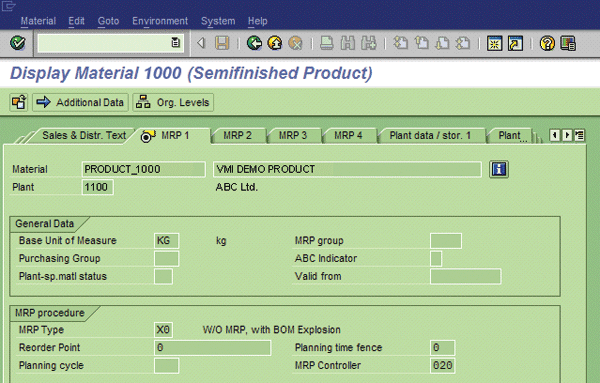
Task: Switch to the MRP 2 tab
Action: 237,135
